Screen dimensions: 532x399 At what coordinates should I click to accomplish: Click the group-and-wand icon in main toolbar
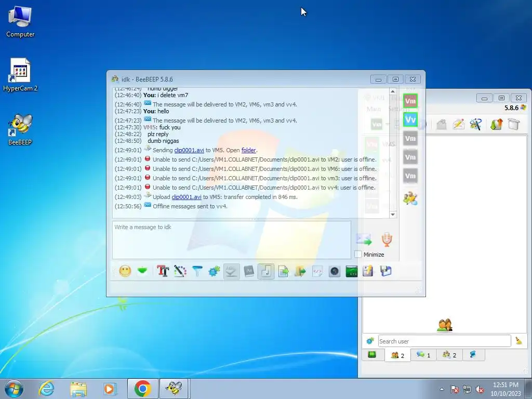[476, 124]
